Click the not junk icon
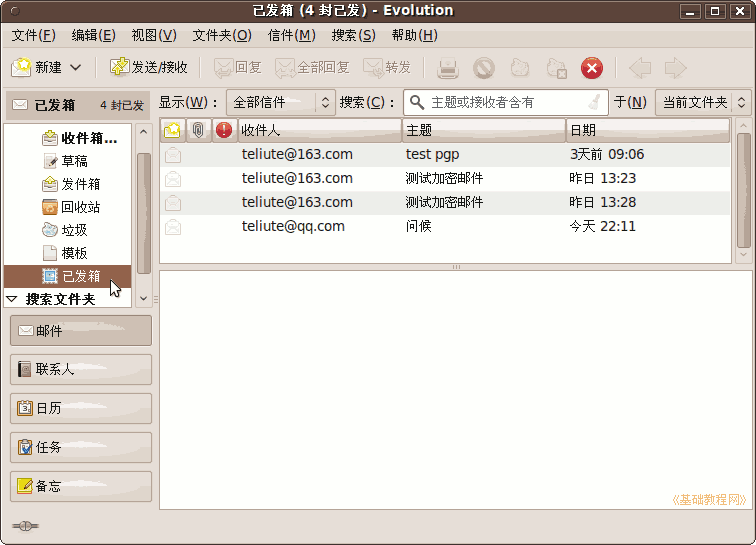Image resolution: width=756 pixels, height=545 pixels. 520,68
